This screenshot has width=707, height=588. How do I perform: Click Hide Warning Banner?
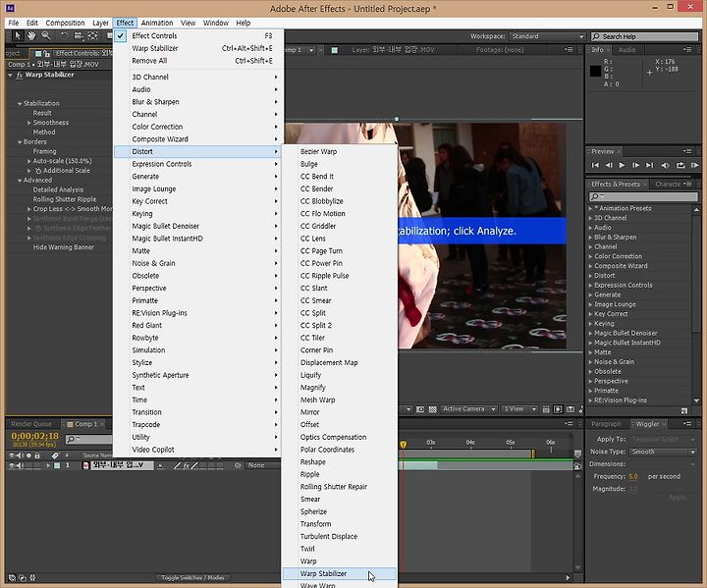point(64,247)
